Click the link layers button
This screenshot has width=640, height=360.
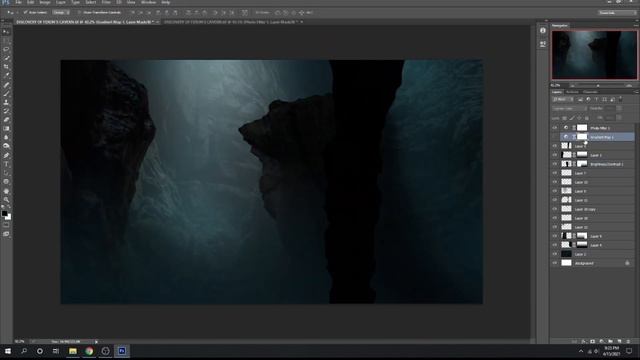pos(574,341)
